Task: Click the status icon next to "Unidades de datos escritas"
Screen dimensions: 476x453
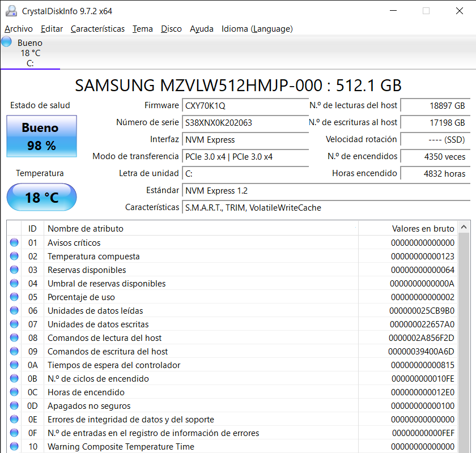Action: [x=14, y=324]
